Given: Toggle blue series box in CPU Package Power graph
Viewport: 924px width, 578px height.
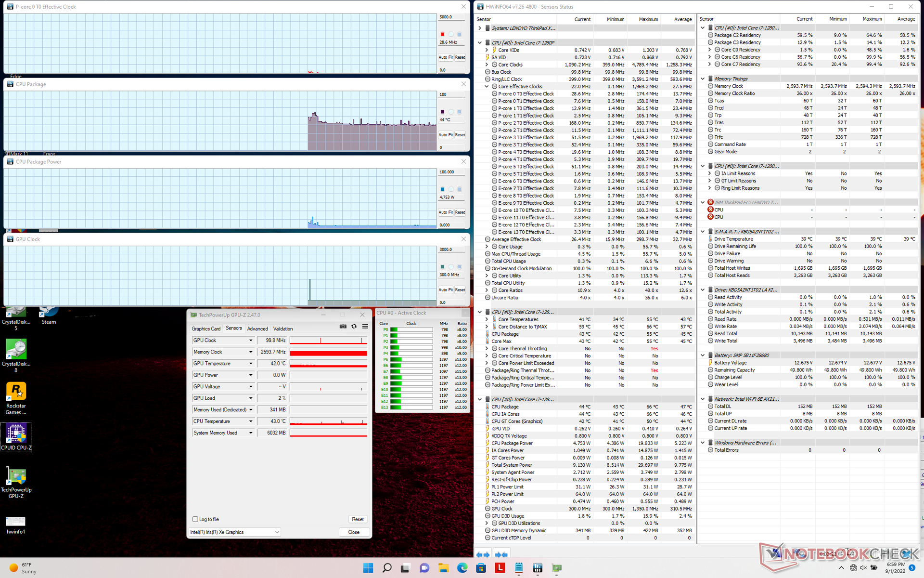Looking at the screenshot, I should pyautogui.click(x=442, y=189).
